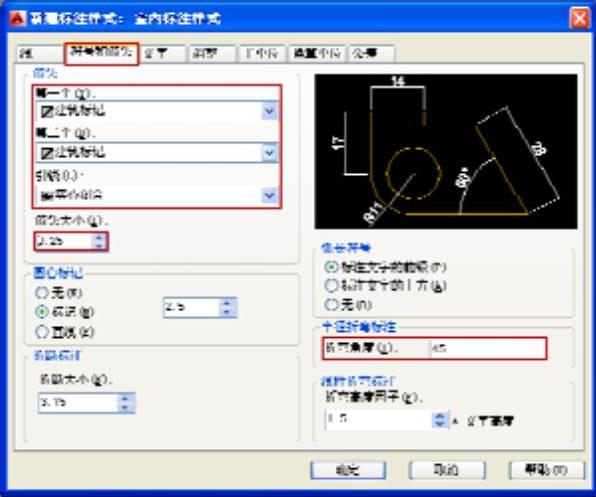596x497 pixels.
Task: Increase center mark size spinner value
Action: click(227, 303)
